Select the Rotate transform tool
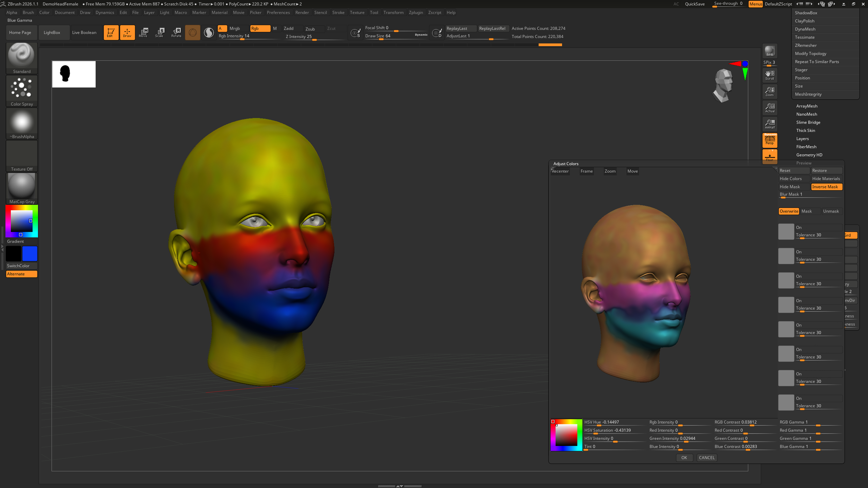The height and width of the screenshot is (488, 868). click(x=176, y=32)
